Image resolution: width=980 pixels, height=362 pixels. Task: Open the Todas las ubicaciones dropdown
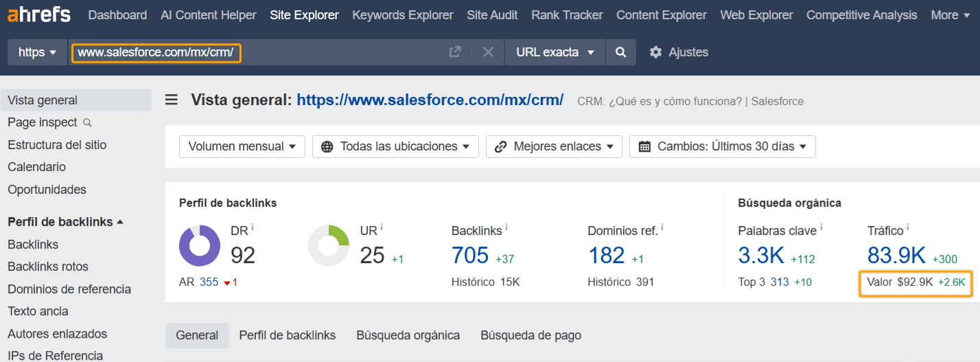(395, 146)
